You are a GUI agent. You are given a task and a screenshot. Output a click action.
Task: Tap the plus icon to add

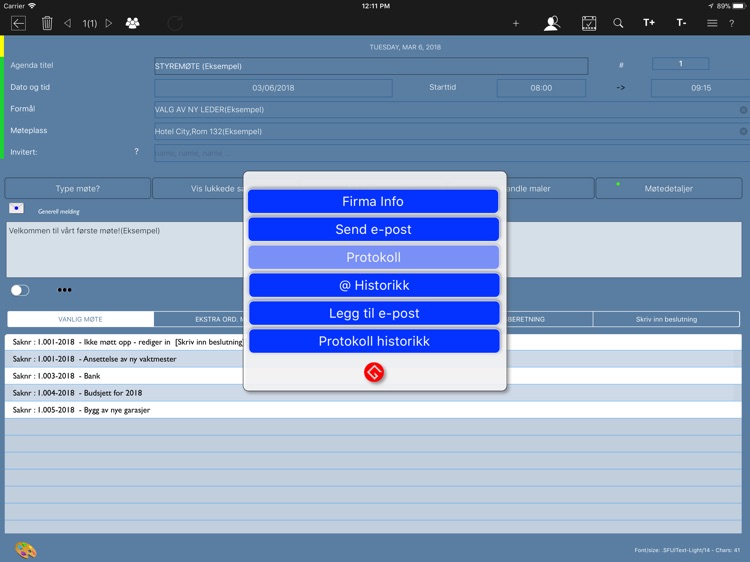pyautogui.click(x=516, y=23)
